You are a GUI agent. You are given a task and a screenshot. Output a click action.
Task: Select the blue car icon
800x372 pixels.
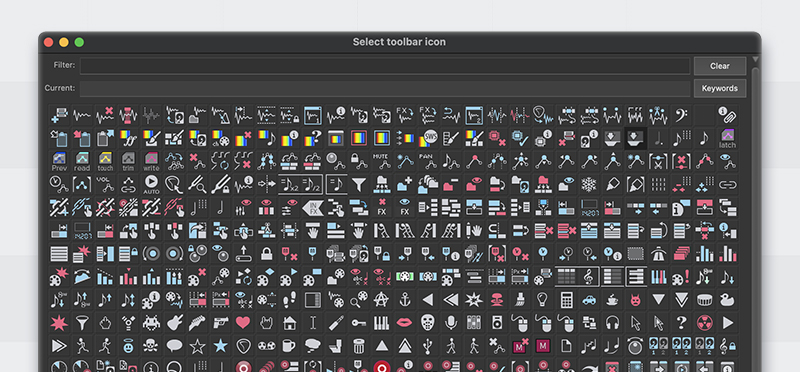(589, 300)
